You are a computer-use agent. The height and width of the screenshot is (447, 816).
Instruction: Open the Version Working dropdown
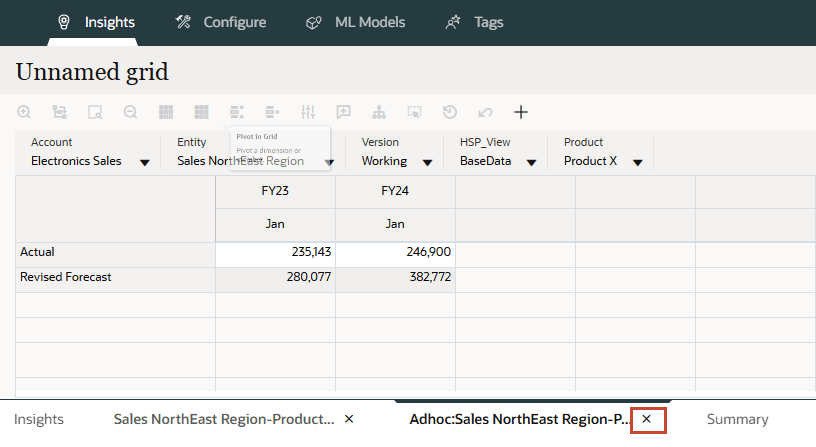click(427, 162)
